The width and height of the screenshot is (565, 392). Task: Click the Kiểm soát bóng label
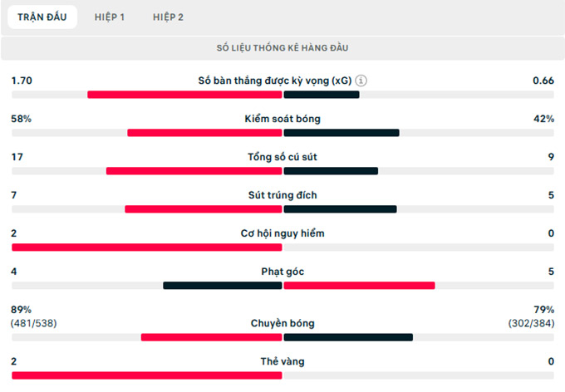(282, 119)
